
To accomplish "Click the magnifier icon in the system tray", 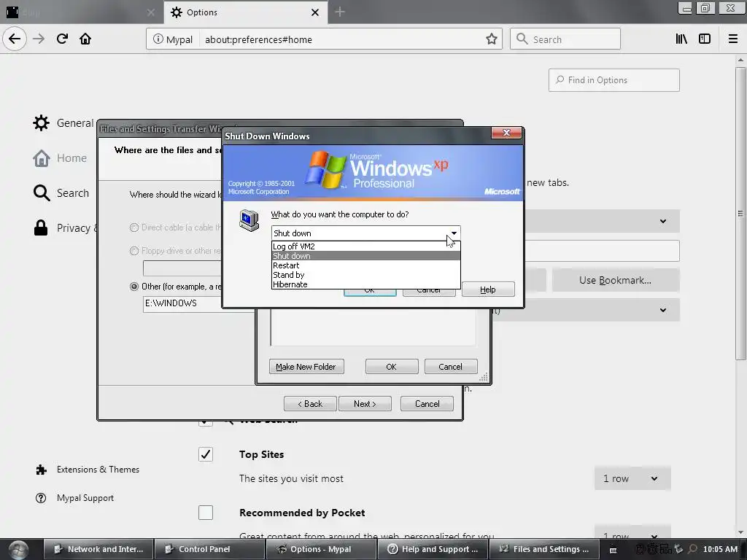I will click(x=693, y=550).
